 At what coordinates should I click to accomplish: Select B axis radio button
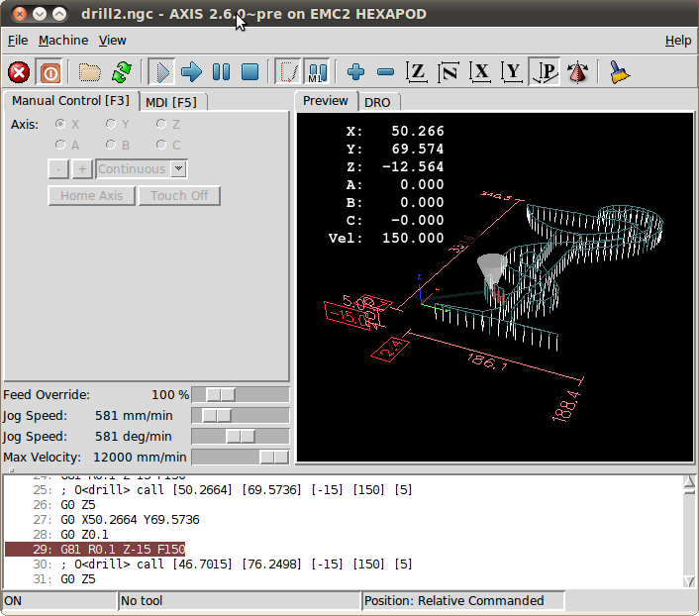click(111, 145)
